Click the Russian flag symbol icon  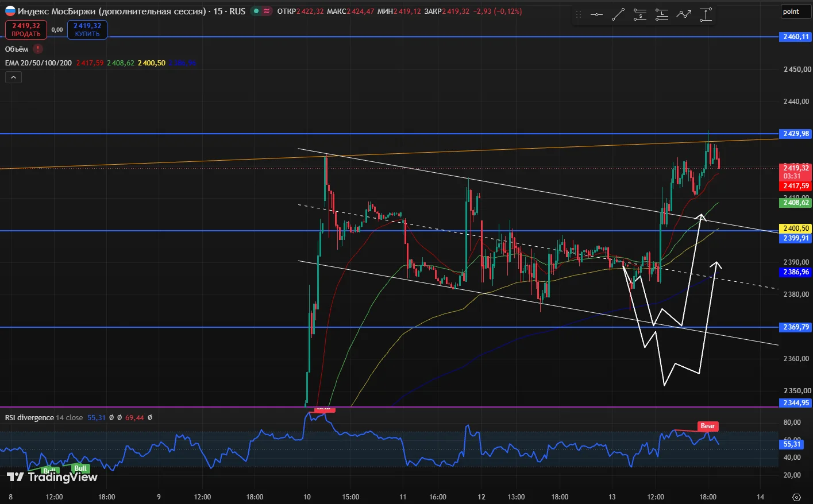pyautogui.click(x=10, y=11)
